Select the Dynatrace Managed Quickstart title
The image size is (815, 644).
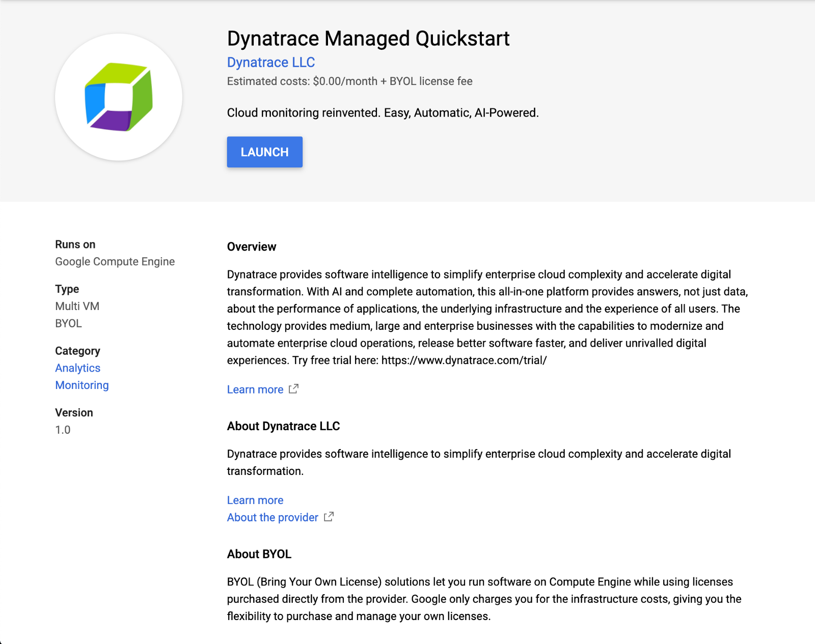click(368, 39)
